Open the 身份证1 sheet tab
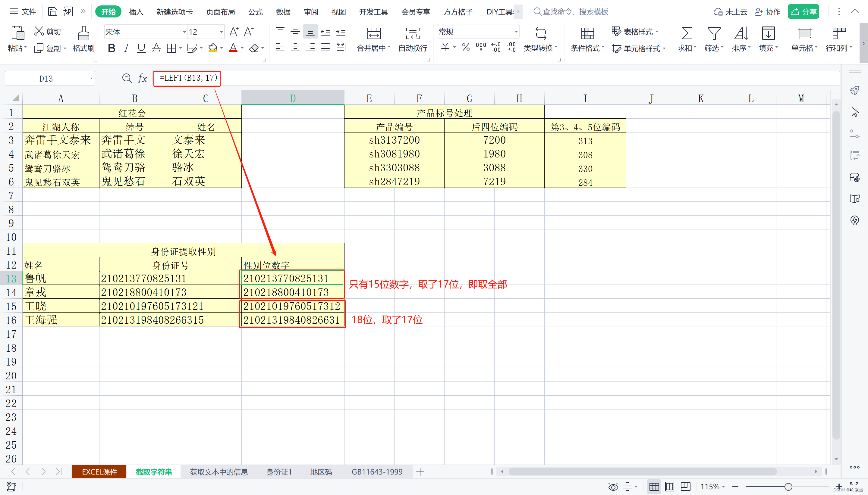 (x=279, y=472)
